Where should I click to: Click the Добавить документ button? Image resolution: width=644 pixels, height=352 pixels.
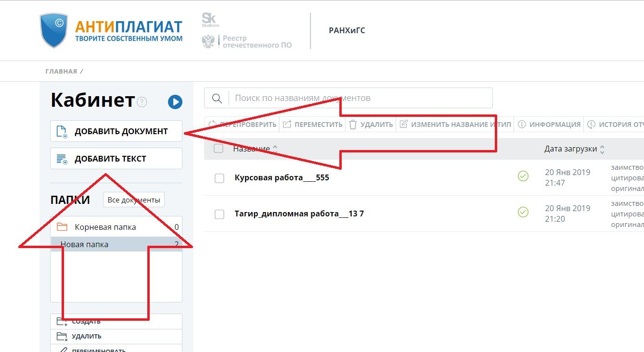coord(116,131)
